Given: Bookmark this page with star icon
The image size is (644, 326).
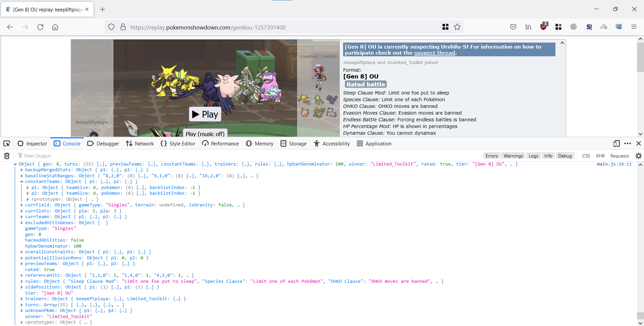Looking at the screenshot, I should (457, 27).
